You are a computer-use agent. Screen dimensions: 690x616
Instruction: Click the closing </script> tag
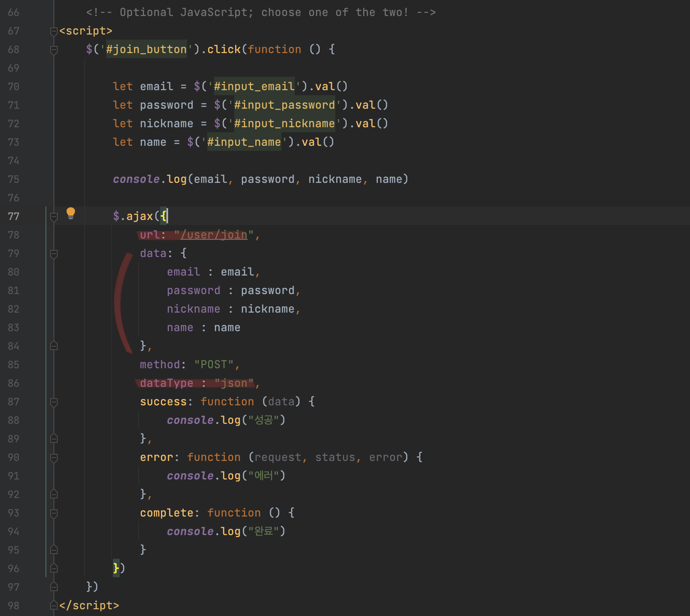point(89,605)
